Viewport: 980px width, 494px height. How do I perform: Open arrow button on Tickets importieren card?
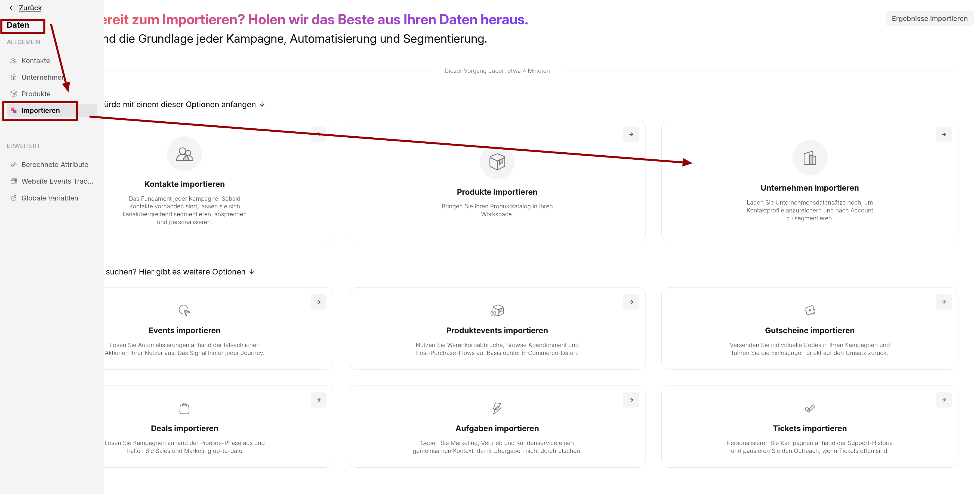click(944, 400)
